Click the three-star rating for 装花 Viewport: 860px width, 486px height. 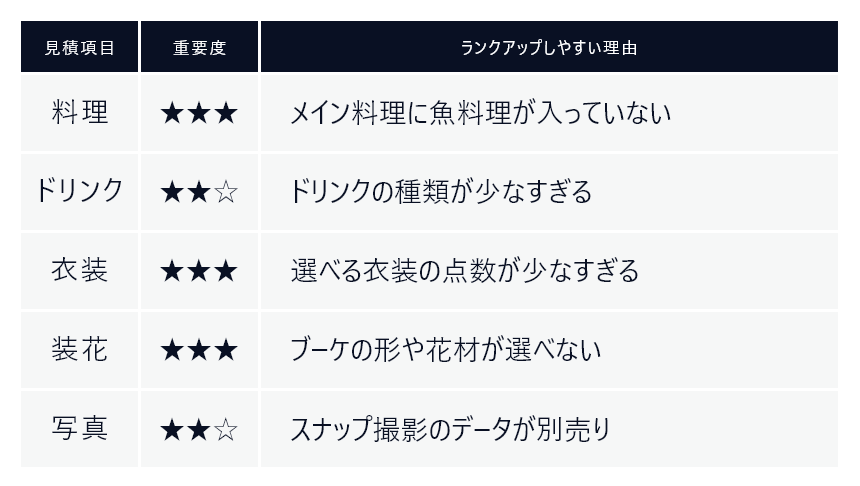199,350
